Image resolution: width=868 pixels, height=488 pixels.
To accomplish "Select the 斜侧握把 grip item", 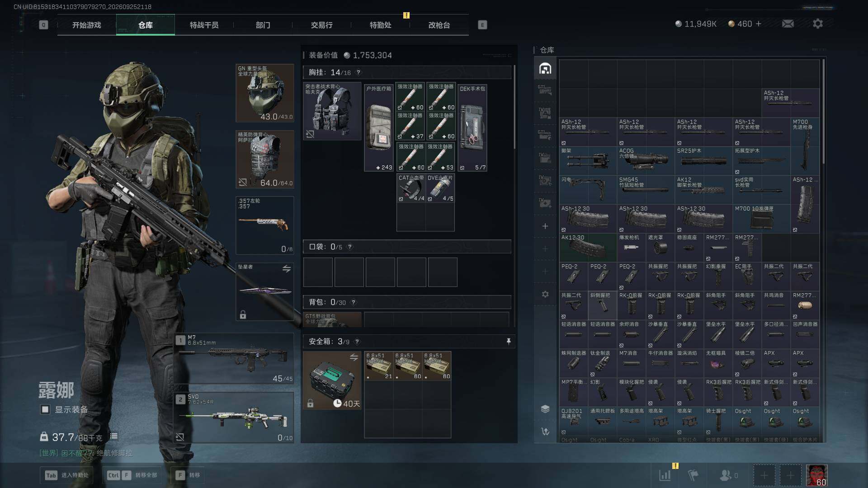I will pos(603,305).
